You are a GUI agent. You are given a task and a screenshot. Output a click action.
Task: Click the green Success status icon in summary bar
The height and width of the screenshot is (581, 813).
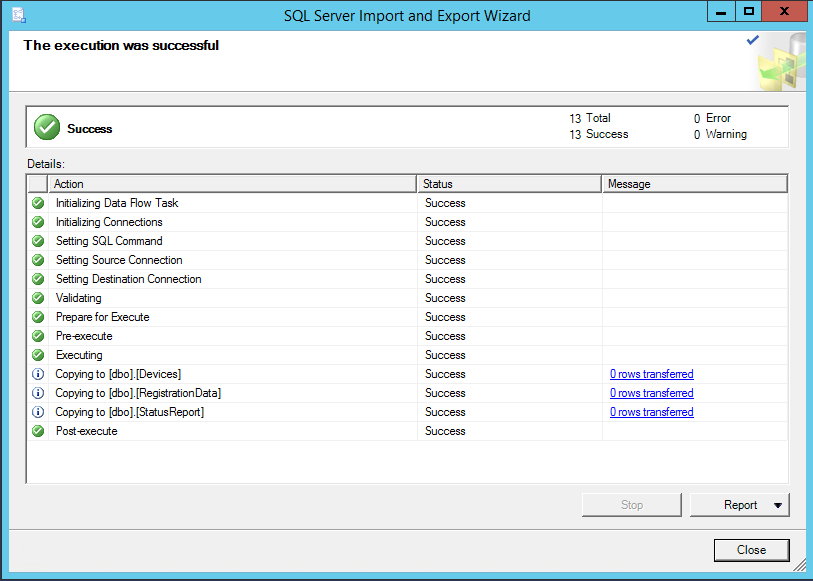coord(46,127)
